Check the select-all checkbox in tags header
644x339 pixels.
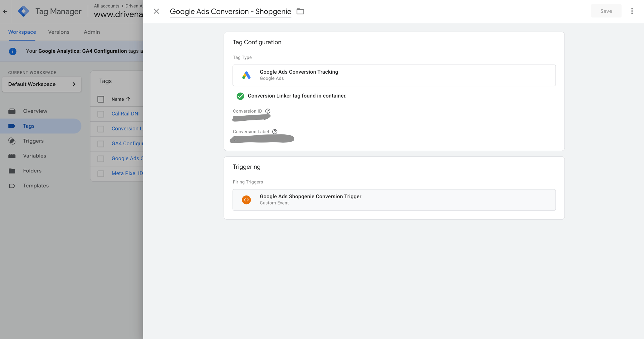click(100, 99)
